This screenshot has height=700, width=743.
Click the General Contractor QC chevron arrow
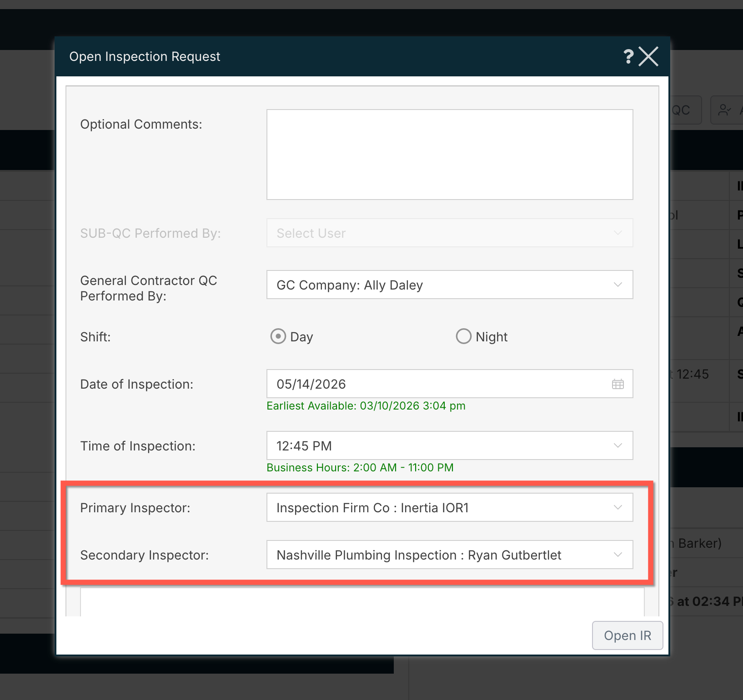pos(617,285)
